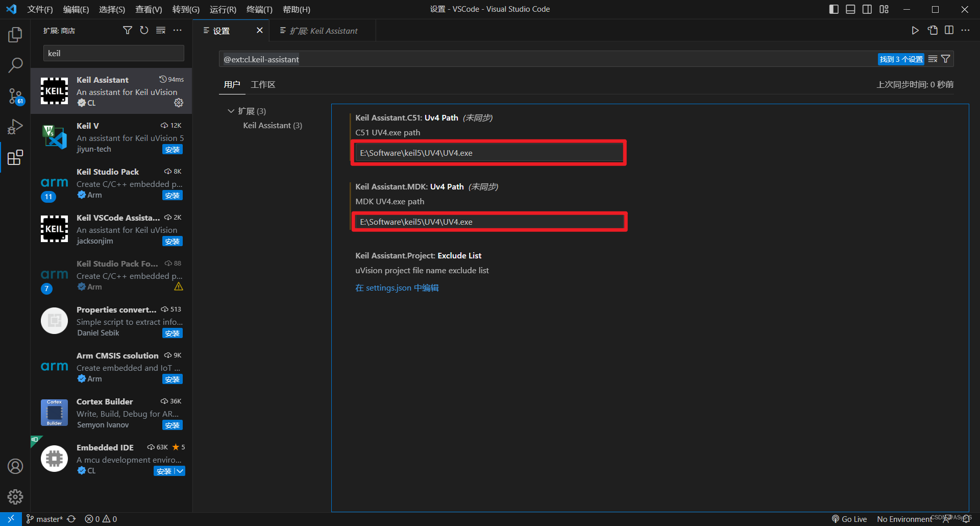Click Go Live in status bar
980x526 pixels.
pyautogui.click(x=849, y=519)
